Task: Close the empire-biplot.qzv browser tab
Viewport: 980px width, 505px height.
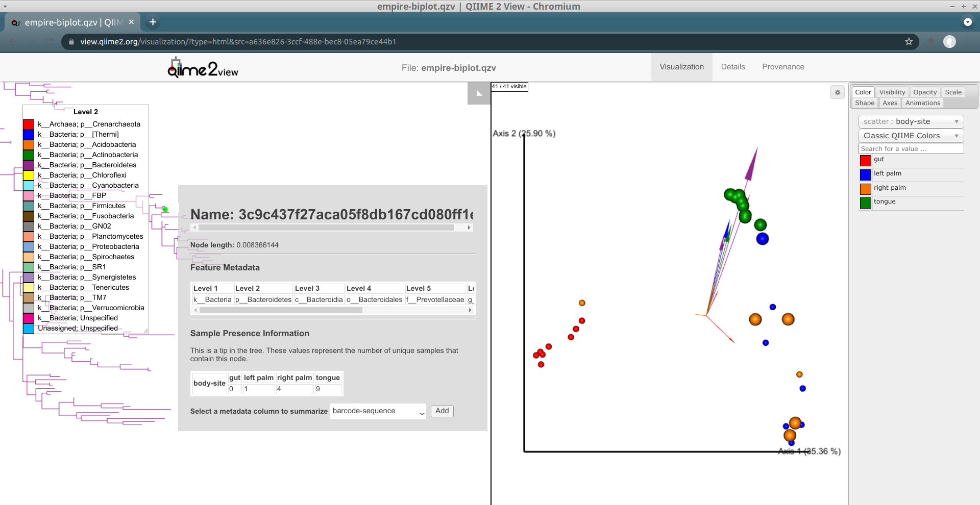Action: [131, 22]
